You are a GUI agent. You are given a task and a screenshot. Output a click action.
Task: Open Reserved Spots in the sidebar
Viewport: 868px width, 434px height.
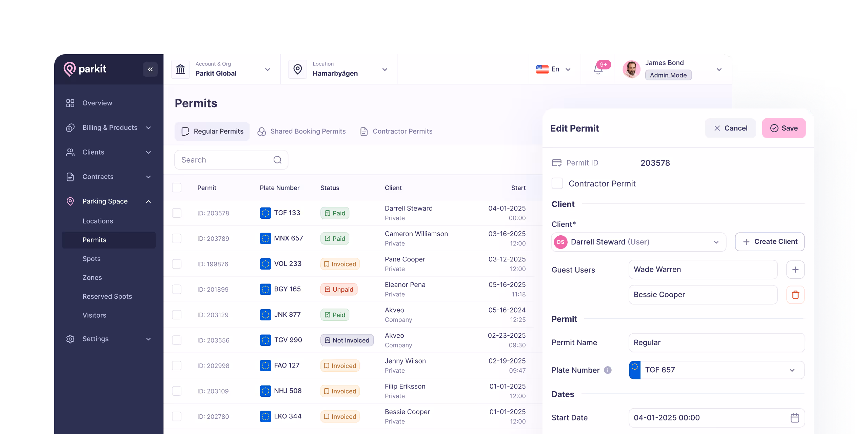(x=107, y=296)
